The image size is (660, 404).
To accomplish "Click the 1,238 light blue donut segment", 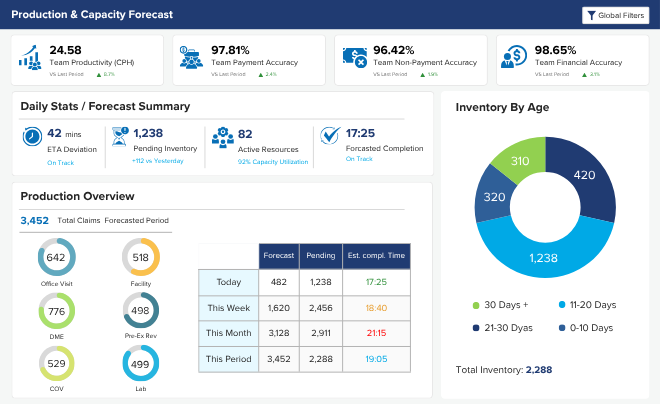I will pyautogui.click(x=544, y=258).
